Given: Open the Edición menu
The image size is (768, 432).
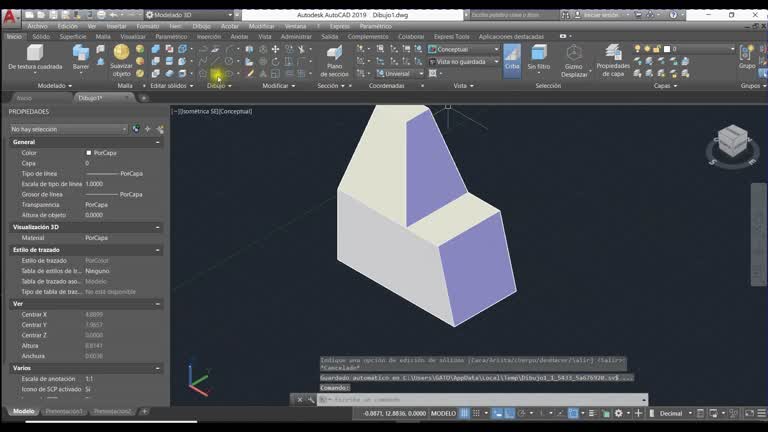Looking at the screenshot, I should pos(68,26).
